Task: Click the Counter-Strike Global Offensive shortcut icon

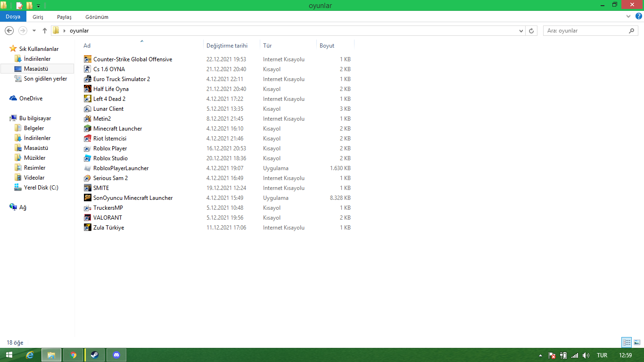Action: click(x=87, y=59)
